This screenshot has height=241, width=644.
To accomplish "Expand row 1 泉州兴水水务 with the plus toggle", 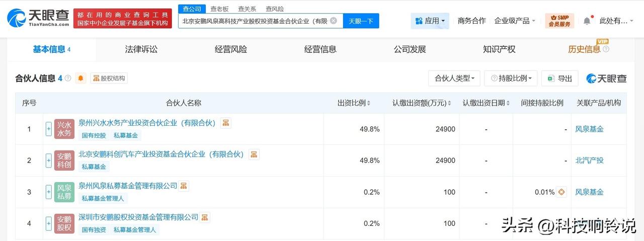I will coord(49,129).
